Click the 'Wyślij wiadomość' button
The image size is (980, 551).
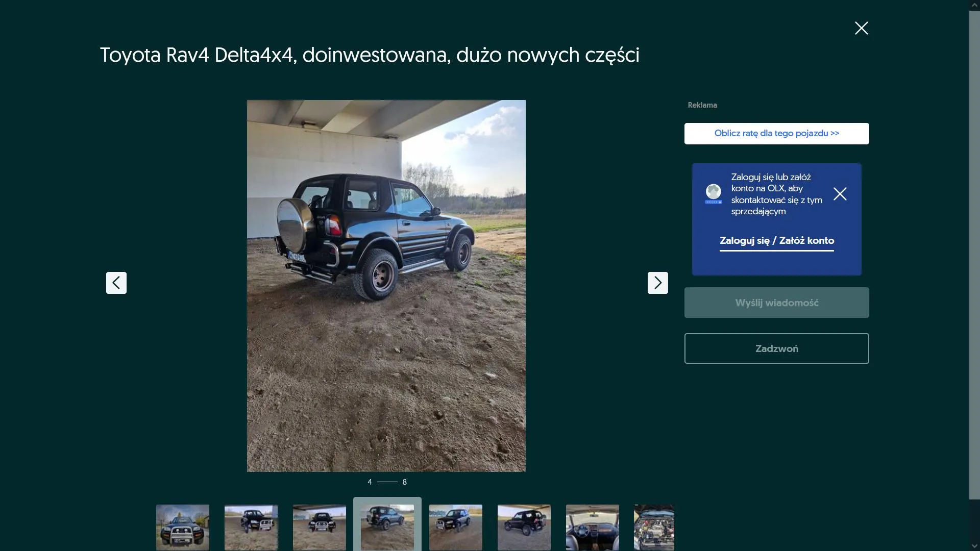point(776,303)
